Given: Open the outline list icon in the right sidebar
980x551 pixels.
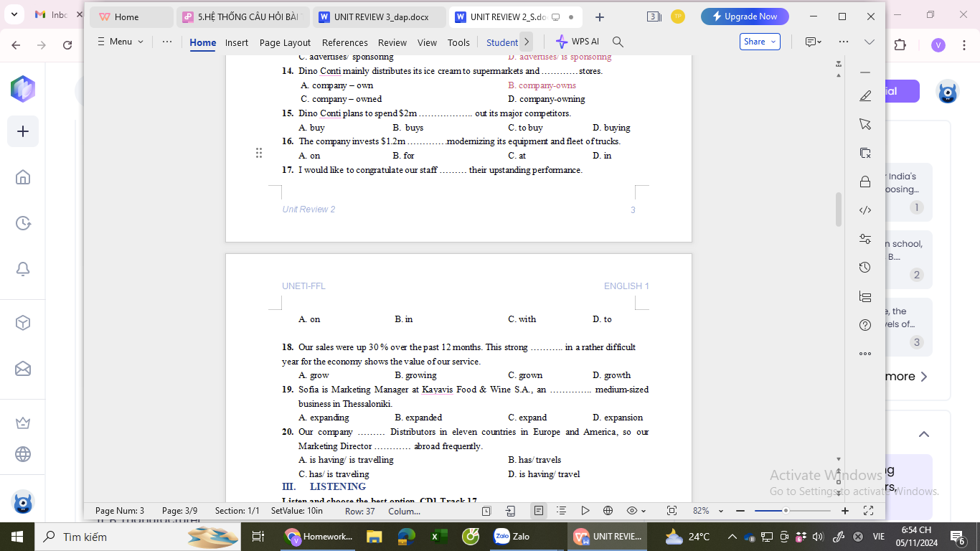Looking at the screenshot, I should tap(865, 296).
